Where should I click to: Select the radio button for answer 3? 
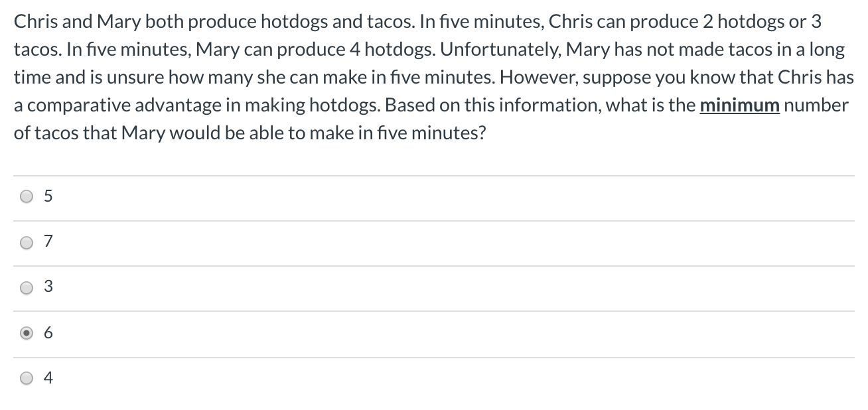click(27, 287)
